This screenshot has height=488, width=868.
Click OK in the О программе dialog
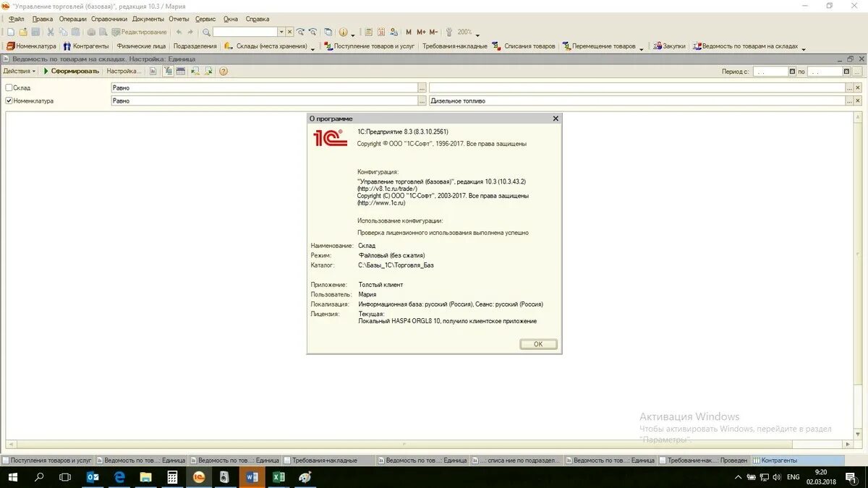pyautogui.click(x=538, y=344)
